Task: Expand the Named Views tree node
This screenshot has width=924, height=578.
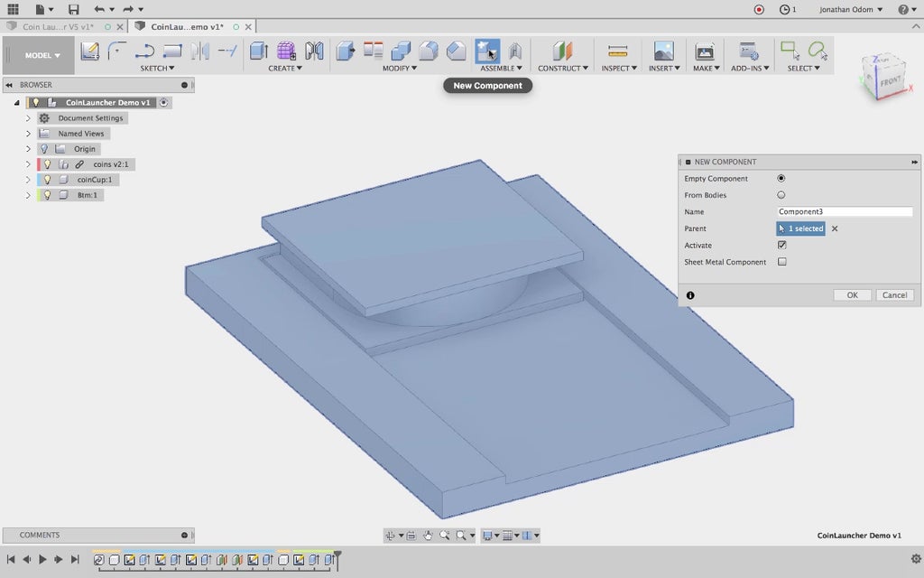Action: click(x=28, y=134)
